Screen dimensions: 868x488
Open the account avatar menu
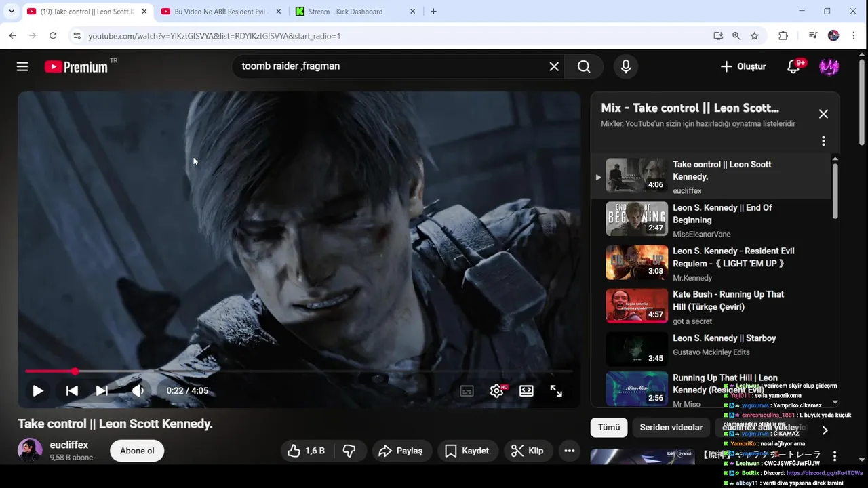pos(829,66)
